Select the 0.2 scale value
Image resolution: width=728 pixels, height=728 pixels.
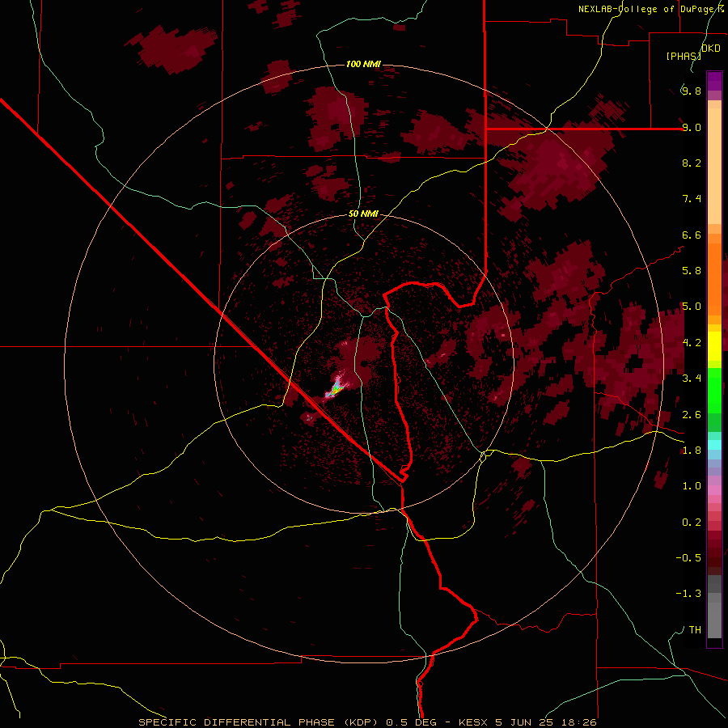coord(692,523)
